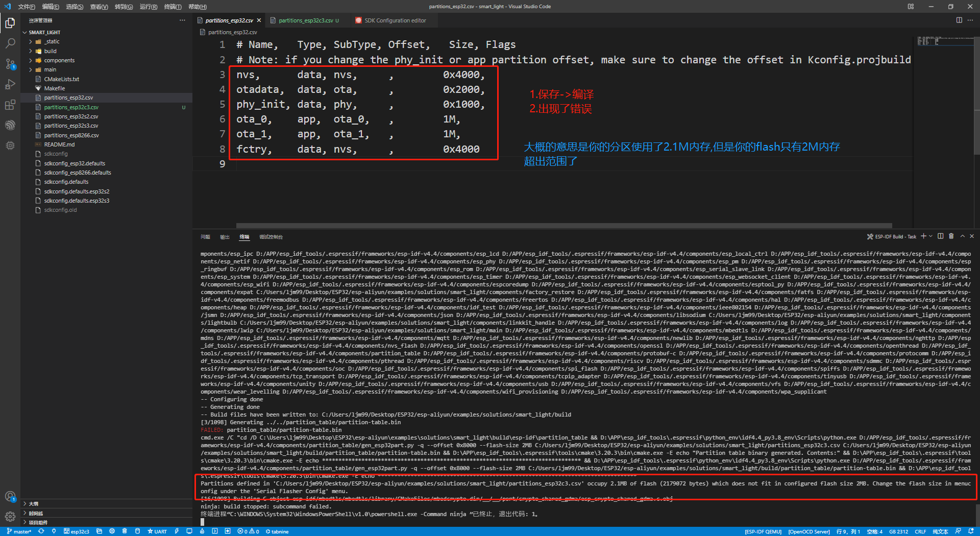Flash device with lightning icon
The width and height of the screenshot is (980, 536).
[x=177, y=531]
